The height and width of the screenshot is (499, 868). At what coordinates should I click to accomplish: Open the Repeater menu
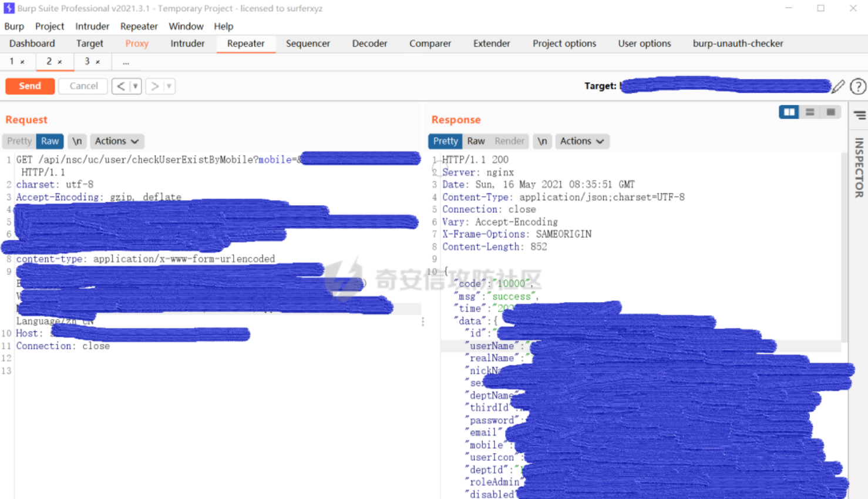[x=139, y=26]
